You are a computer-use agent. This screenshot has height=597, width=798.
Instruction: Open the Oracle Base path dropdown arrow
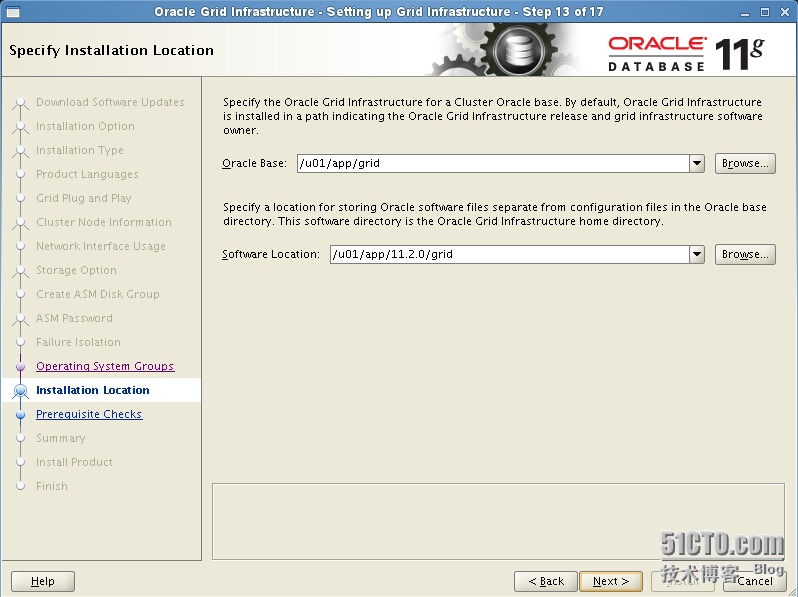(697, 163)
